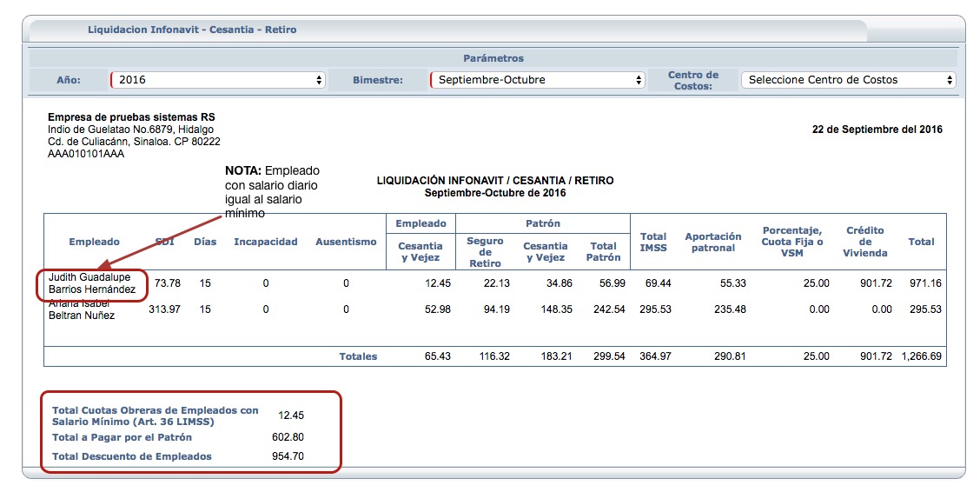Click the Empleado name column header
Viewport: 980px width, 492px height.
point(95,242)
